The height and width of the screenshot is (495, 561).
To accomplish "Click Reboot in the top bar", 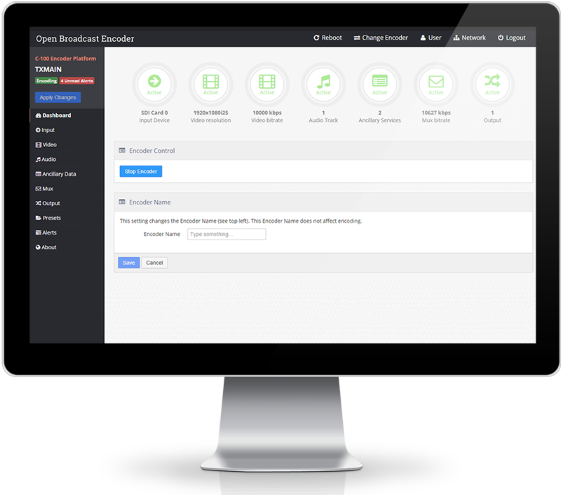I will pyautogui.click(x=328, y=38).
